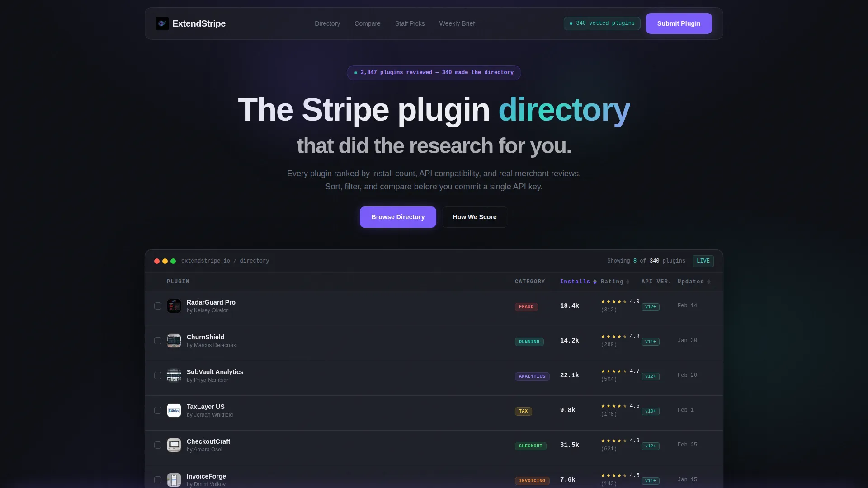The width and height of the screenshot is (868, 488).
Task: Open the RadarGuard Pro plugin icon
Action: pyautogui.click(x=174, y=306)
